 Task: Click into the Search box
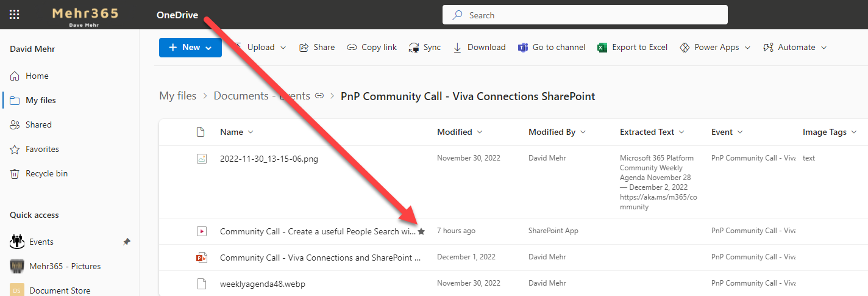[x=585, y=15]
